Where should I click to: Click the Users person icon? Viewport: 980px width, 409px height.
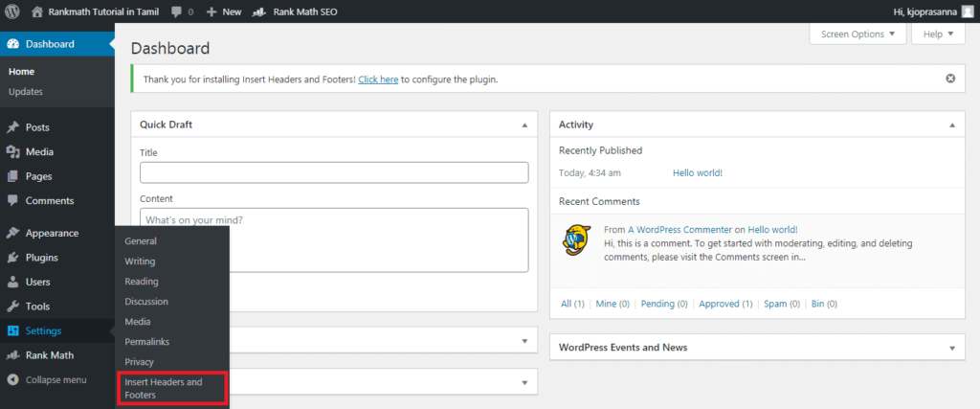(12, 282)
